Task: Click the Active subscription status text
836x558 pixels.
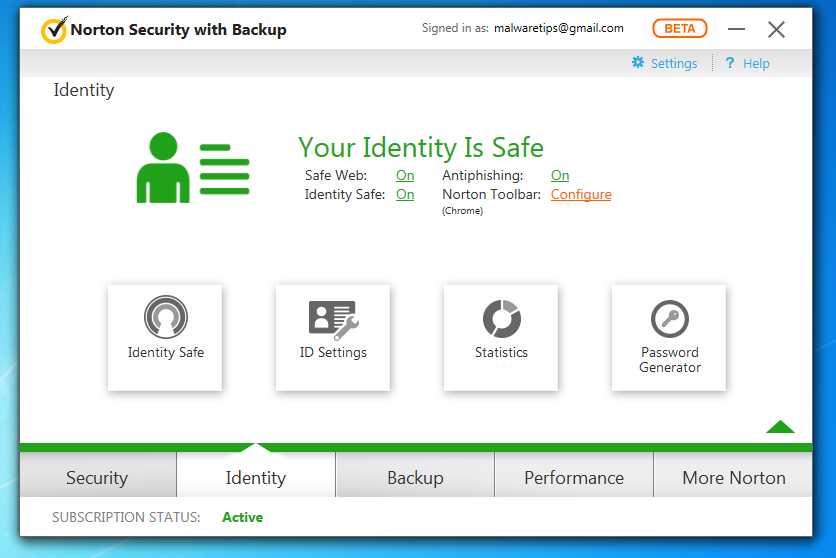Action: click(x=243, y=517)
